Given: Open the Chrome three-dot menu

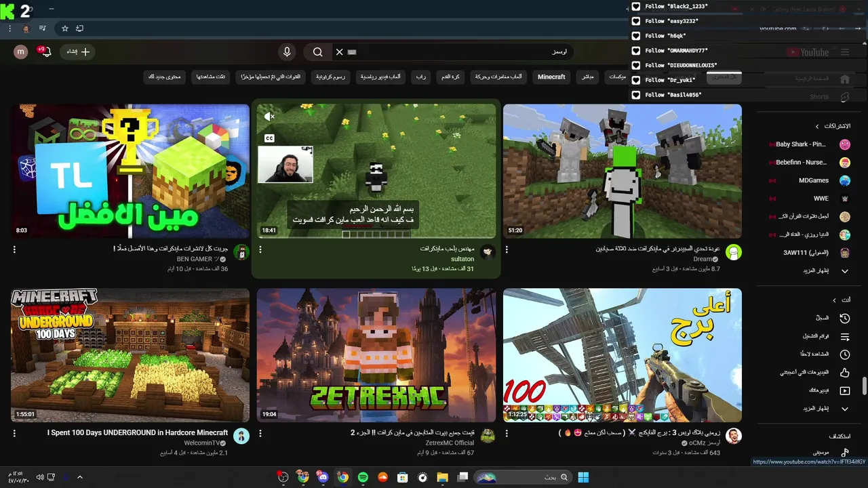Looking at the screenshot, I should (9, 28).
